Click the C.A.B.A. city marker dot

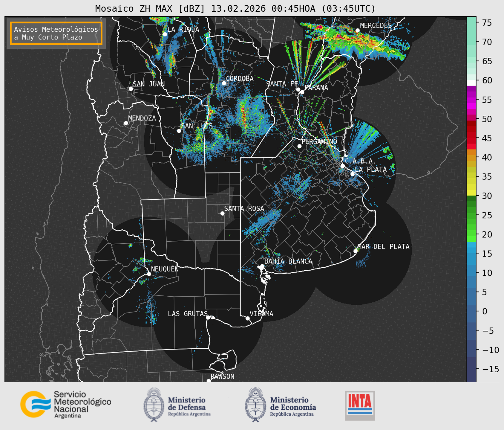[x=343, y=166]
